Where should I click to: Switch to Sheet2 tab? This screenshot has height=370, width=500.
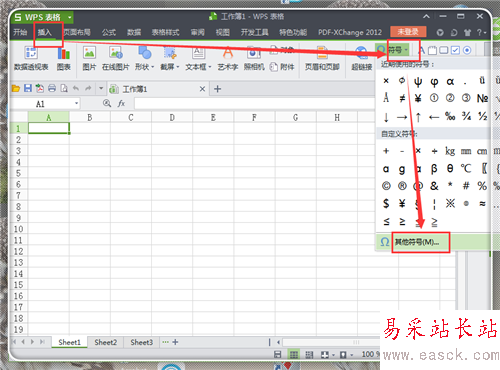tap(105, 342)
